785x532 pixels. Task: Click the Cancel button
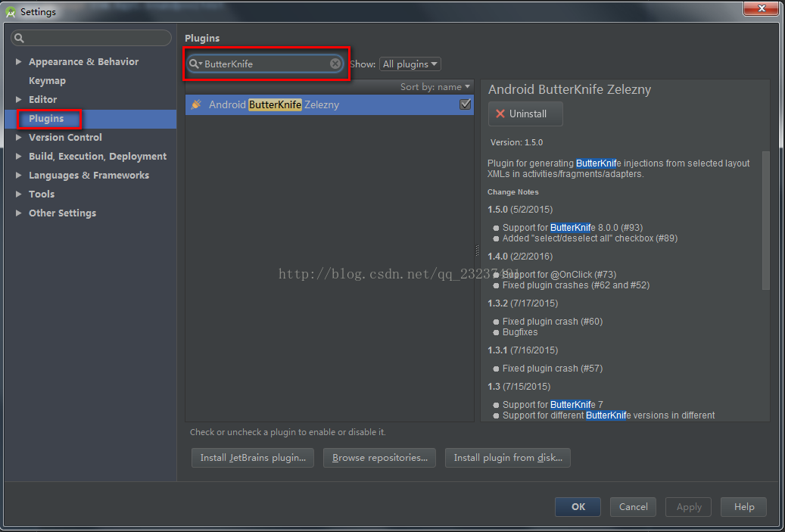click(634, 506)
